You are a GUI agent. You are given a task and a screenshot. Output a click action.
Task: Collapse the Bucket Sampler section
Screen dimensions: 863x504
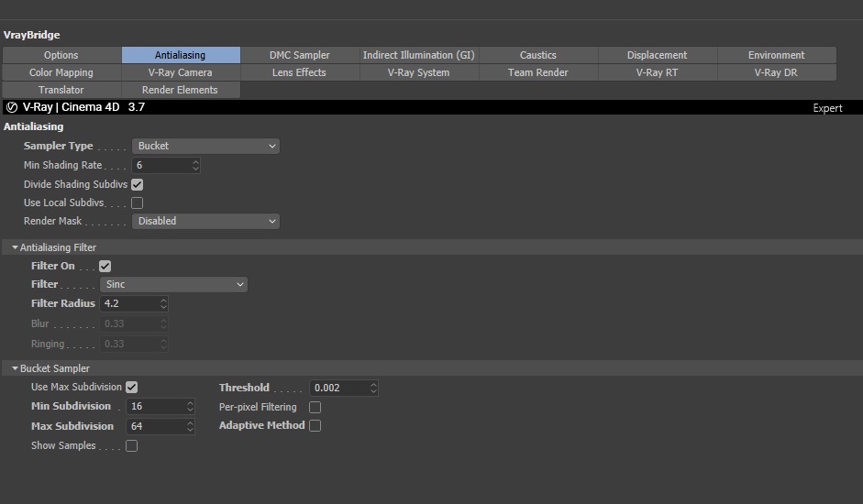tap(15, 368)
